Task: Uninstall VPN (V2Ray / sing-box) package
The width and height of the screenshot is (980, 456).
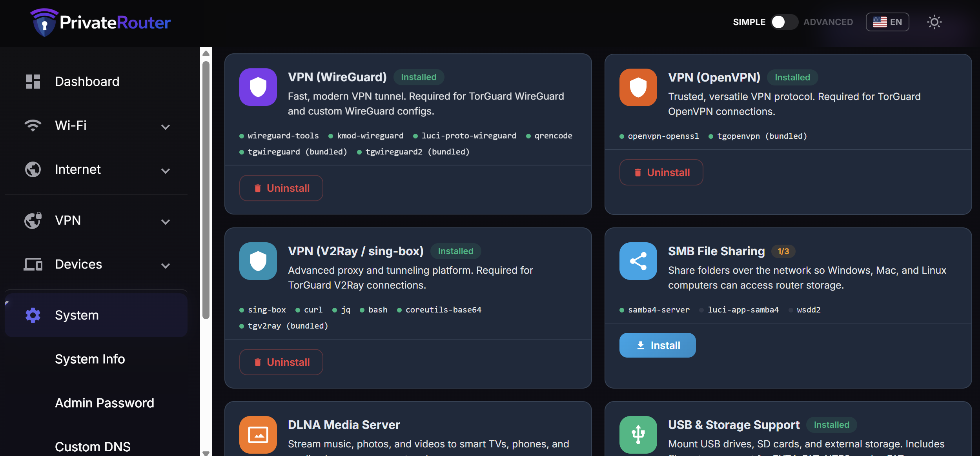Action: click(x=281, y=362)
